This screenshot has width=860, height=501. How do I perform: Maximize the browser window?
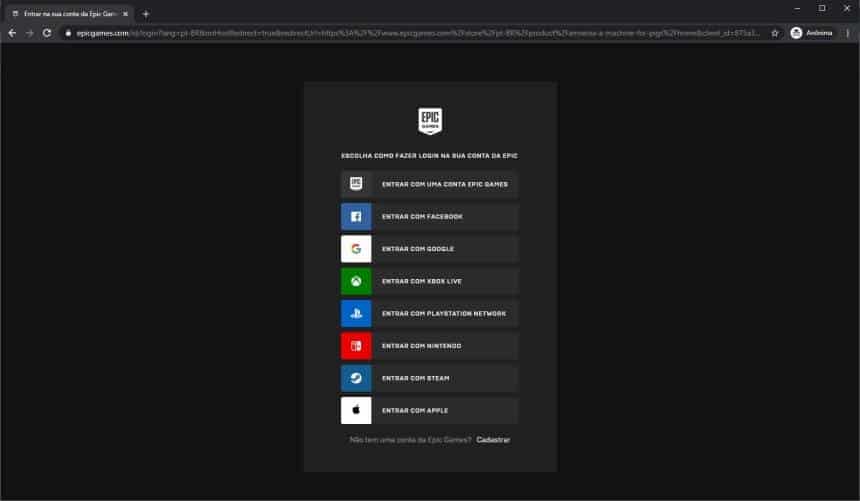(822, 8)
